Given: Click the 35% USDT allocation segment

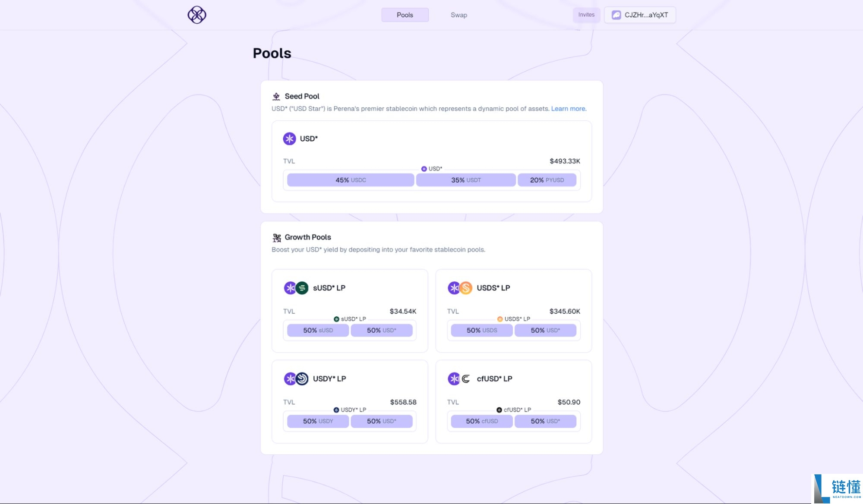Looking at the screenshot, I should (x=466, y=180).
